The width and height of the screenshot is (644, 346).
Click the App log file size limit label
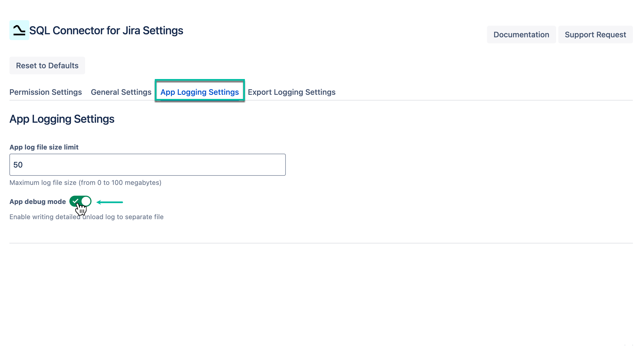point(44,147)
